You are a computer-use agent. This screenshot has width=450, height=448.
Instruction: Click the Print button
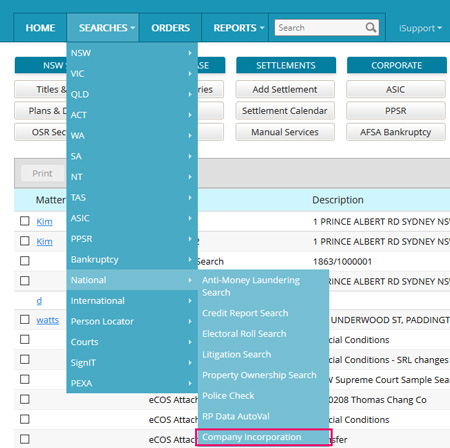tap(42, 174)
